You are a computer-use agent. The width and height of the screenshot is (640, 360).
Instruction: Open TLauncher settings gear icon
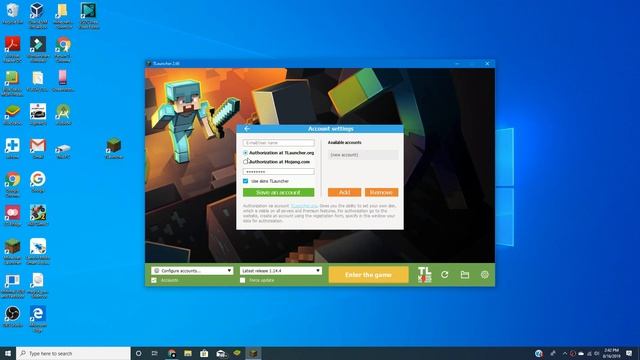484,275
